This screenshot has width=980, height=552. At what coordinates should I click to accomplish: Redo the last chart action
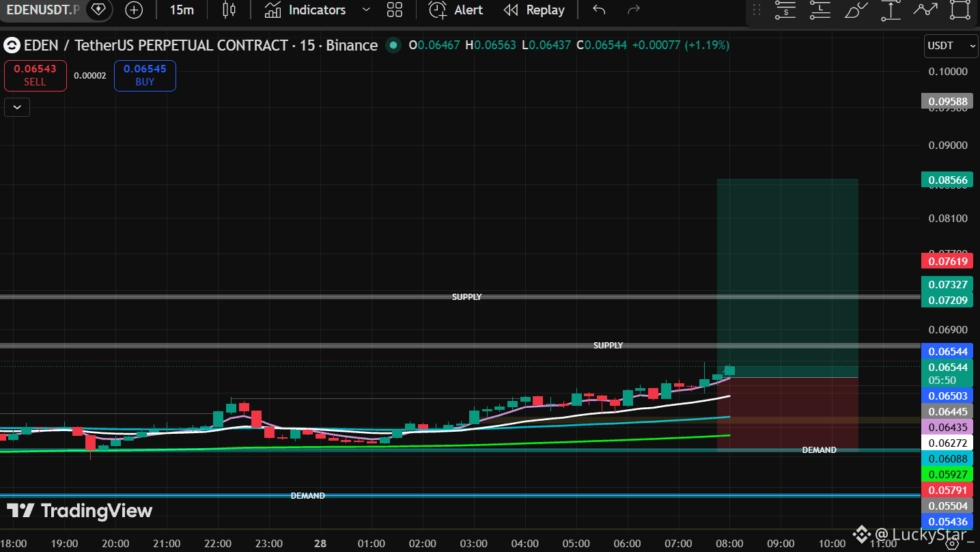(634, 10)
